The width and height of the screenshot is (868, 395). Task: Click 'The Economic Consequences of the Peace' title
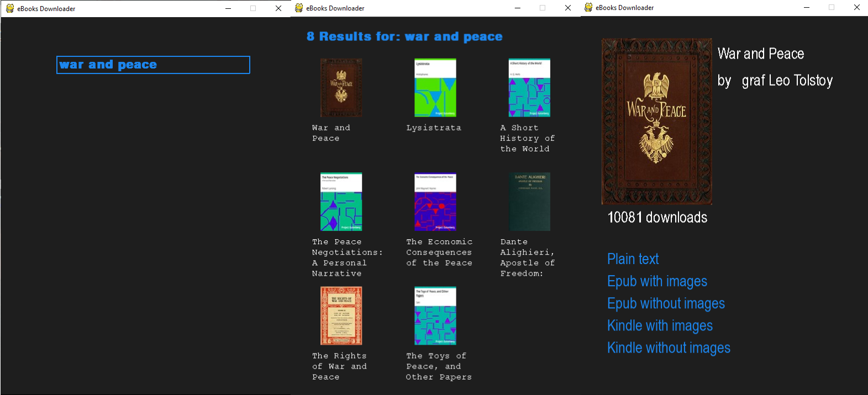[x=439, y=252]
